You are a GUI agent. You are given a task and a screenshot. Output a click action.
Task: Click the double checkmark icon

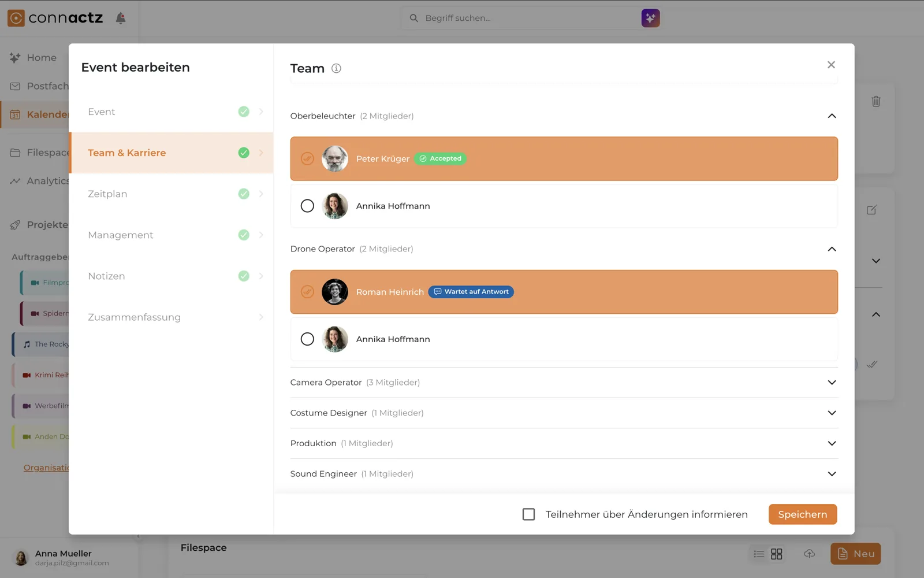pyautogui.click(x=872, y=364)
